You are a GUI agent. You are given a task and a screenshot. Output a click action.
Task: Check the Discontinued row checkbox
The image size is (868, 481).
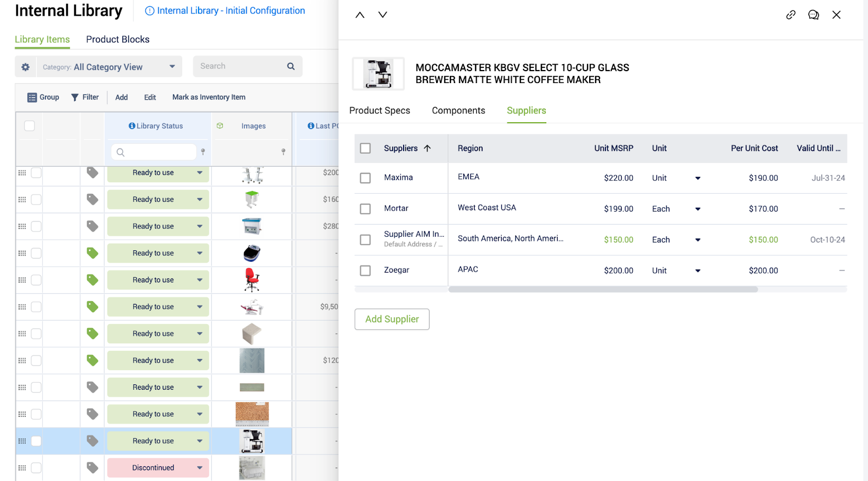pyautogui.click(x=36, y=468)
